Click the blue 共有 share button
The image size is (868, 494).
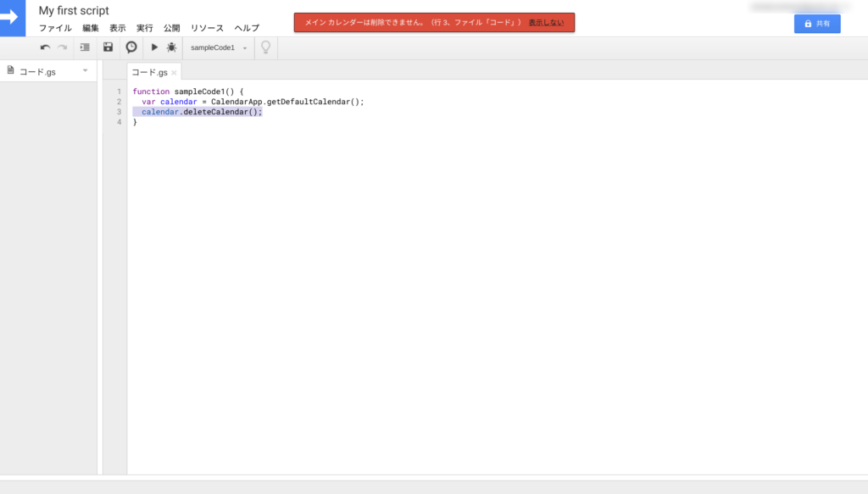pos(817,24)
